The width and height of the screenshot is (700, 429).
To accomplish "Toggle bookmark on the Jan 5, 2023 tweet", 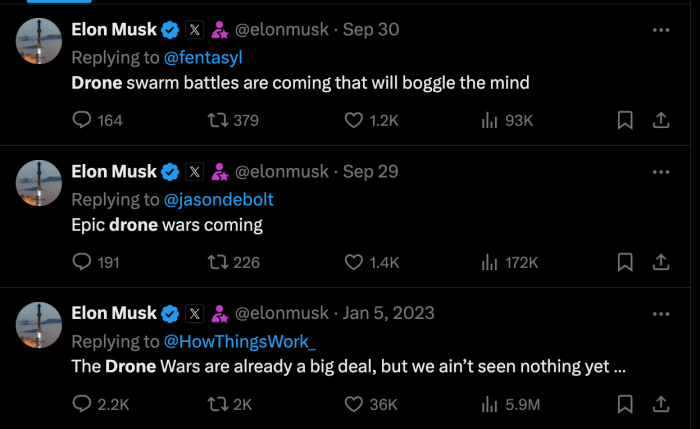I will 625,404.
